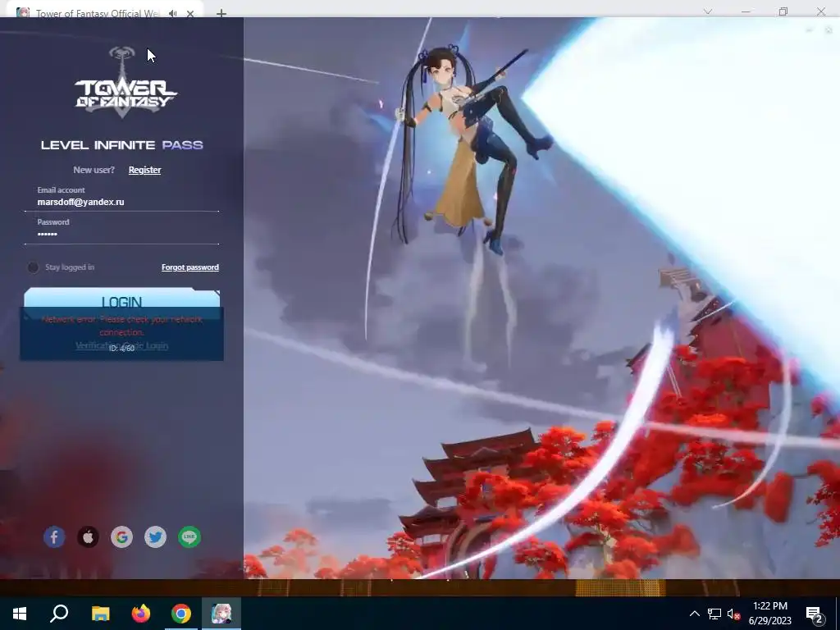Open the notification center icon

[815, 614]
